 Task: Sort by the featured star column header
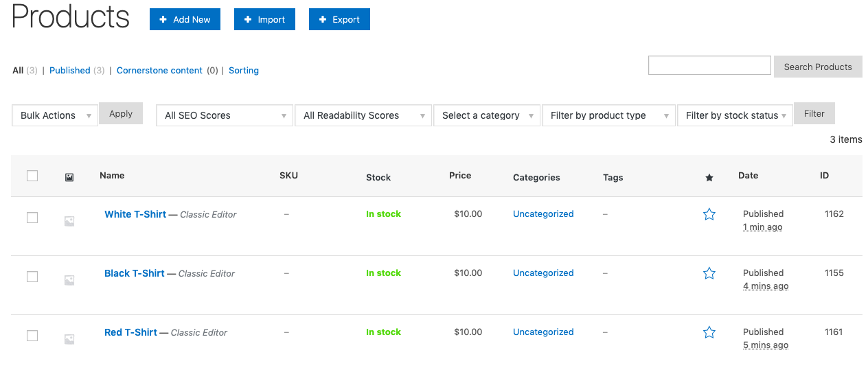(x=709, y=178)
